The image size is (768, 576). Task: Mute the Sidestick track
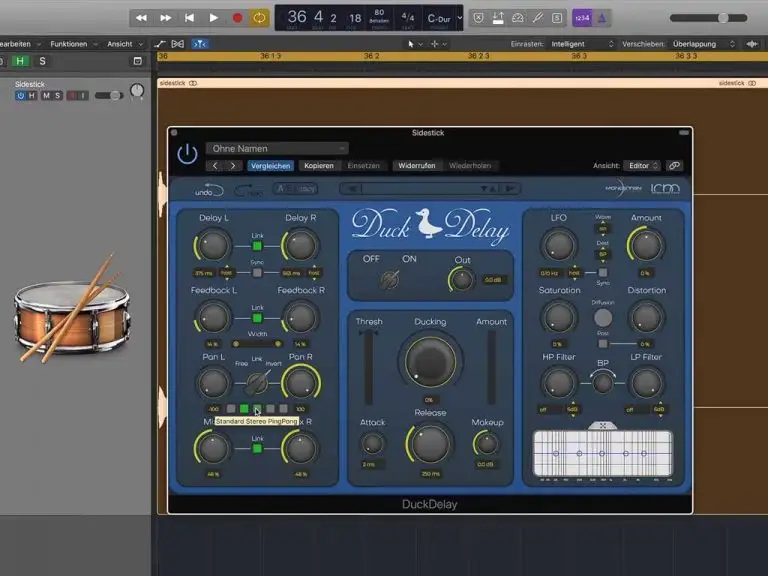coord(46,96)
